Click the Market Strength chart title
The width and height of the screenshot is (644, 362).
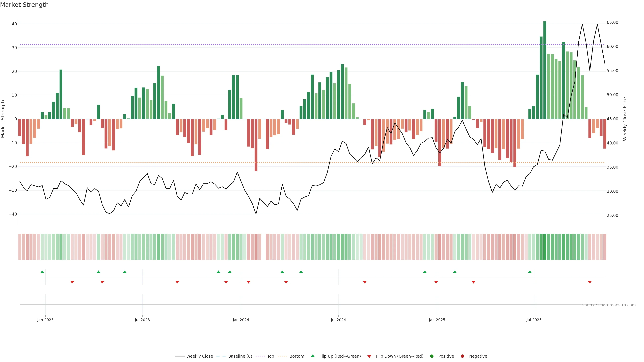pyautogui.click(x=24, y=5)
